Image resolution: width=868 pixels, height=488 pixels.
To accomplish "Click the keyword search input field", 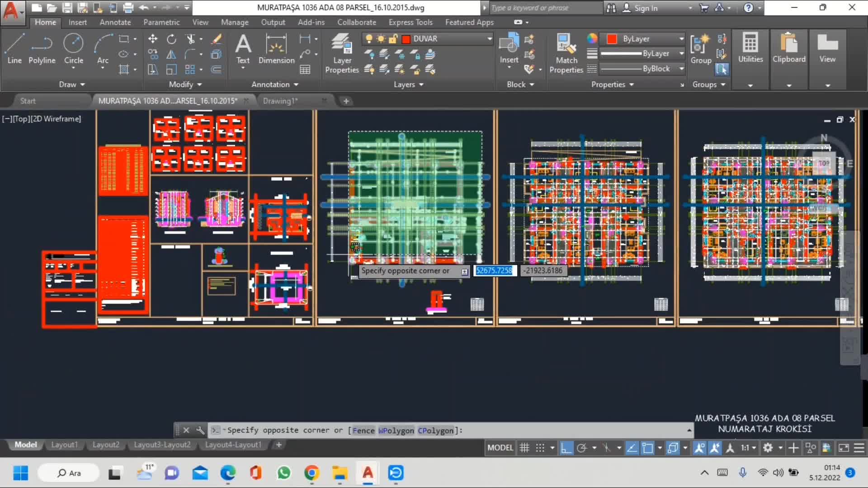I will tap(545, 8).
